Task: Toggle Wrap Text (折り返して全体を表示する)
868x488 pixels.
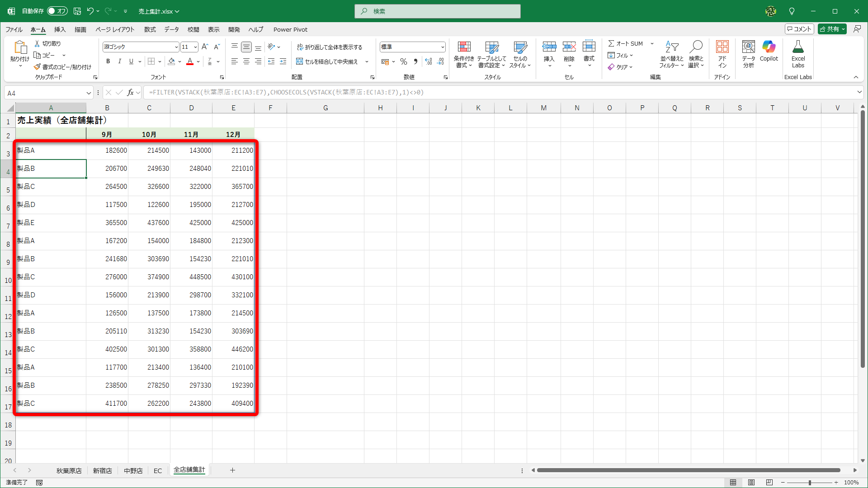Action: [330, 47]
